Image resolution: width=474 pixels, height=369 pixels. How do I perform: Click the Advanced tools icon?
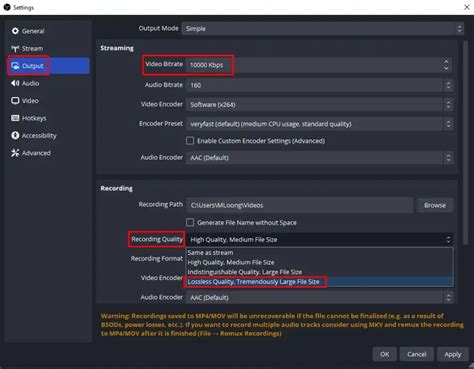tap(15, 153)
